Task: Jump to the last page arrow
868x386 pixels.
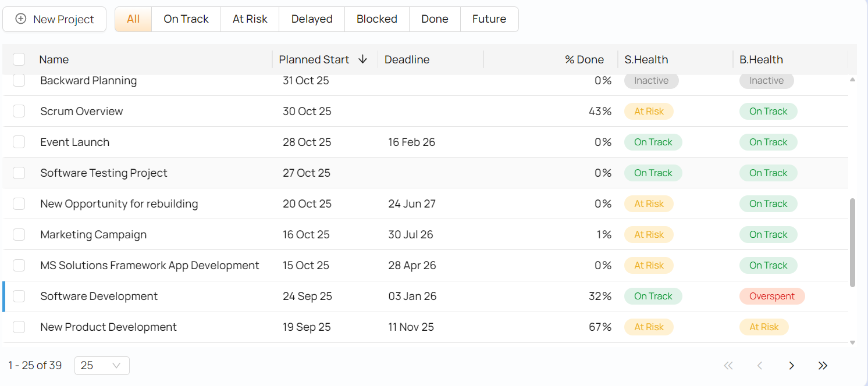Action: click(x=823, y=366)
